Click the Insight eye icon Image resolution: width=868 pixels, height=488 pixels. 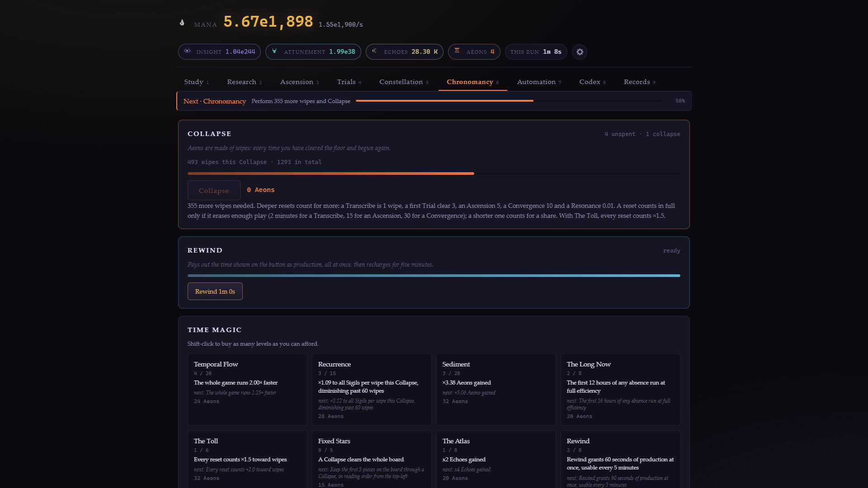click(187, 51)
